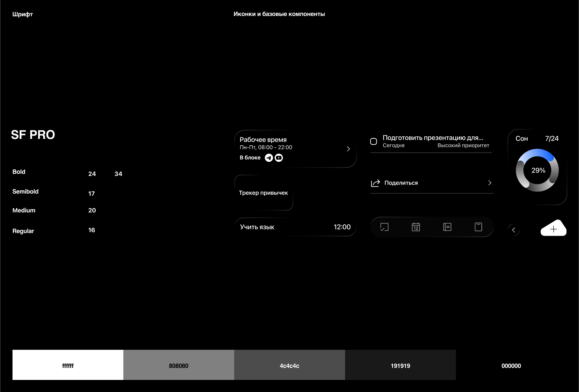Click the YouTube icon under В блоке
Viewport: 579px width, 392px height.
[x=279, y=158]
